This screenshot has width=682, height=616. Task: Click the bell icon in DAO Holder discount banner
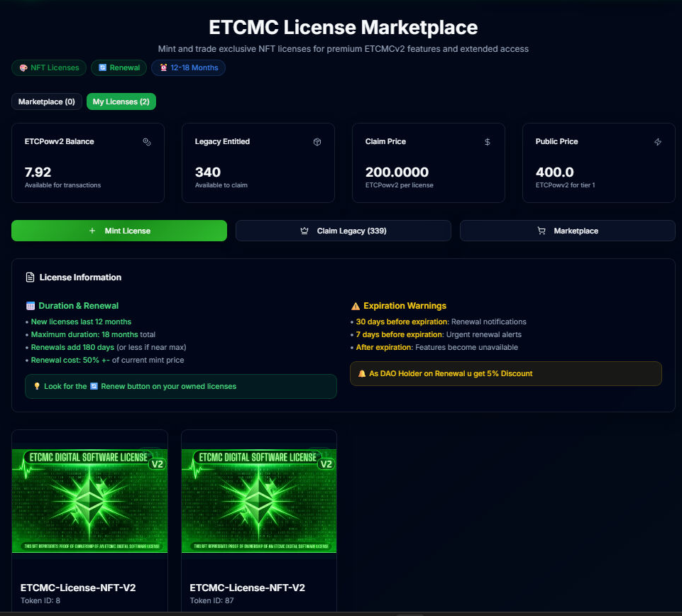(x=362, y=373)
